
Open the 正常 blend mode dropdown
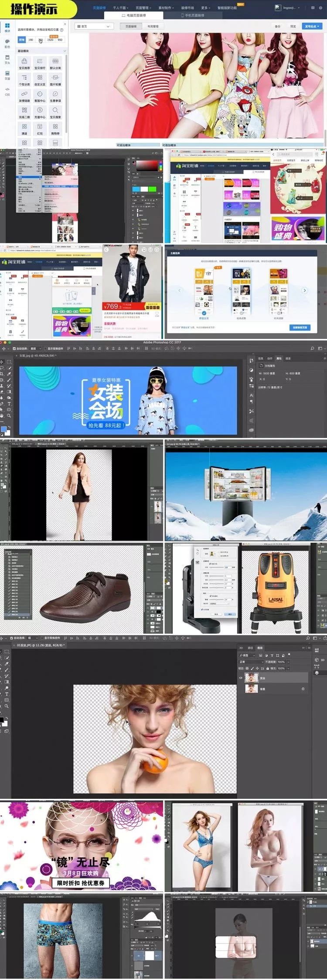[250, 662]
